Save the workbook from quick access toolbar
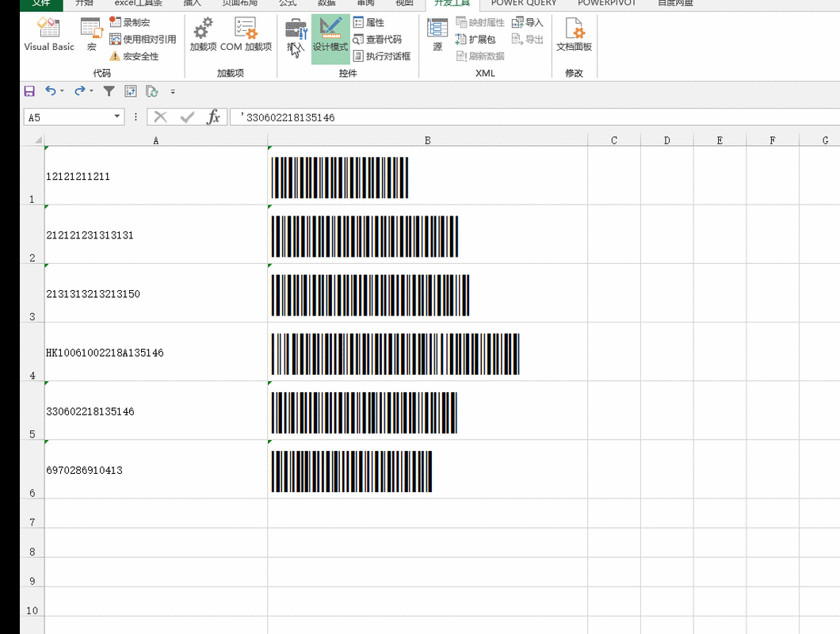The height and width of the screenshot is (634, 840). (x=29, y=91)
